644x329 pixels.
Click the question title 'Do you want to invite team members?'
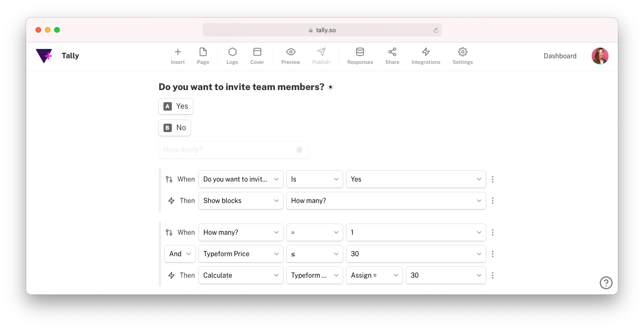click(x=241, y=87)
